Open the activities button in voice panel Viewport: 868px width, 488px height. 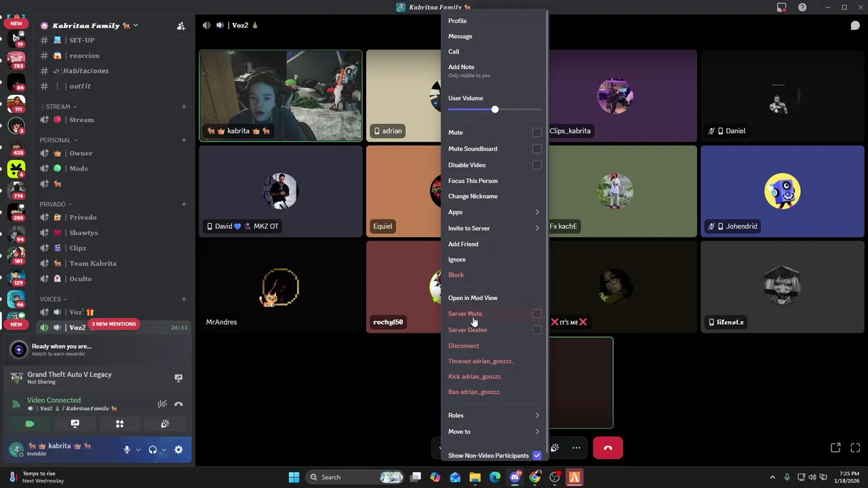pos(119,424)
